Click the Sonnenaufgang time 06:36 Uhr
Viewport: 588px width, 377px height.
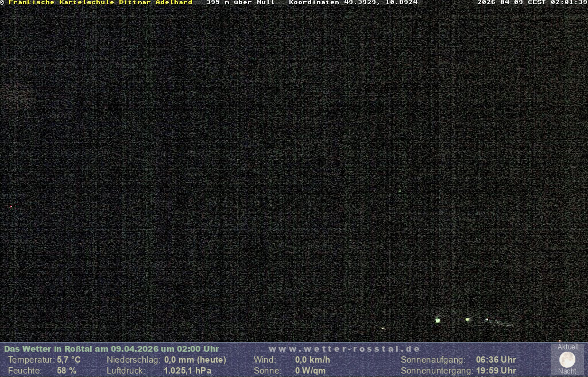[x=496, y=360]
